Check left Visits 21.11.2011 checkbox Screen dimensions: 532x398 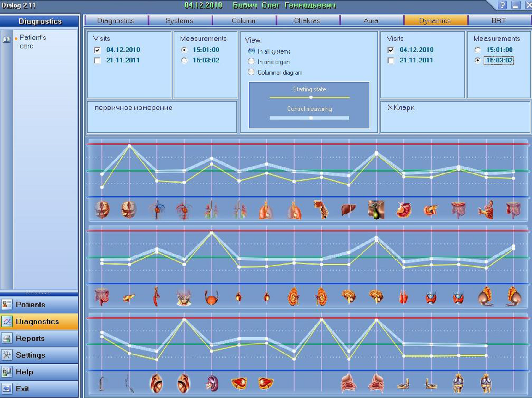pyautogui.click(x=97, y=61)
